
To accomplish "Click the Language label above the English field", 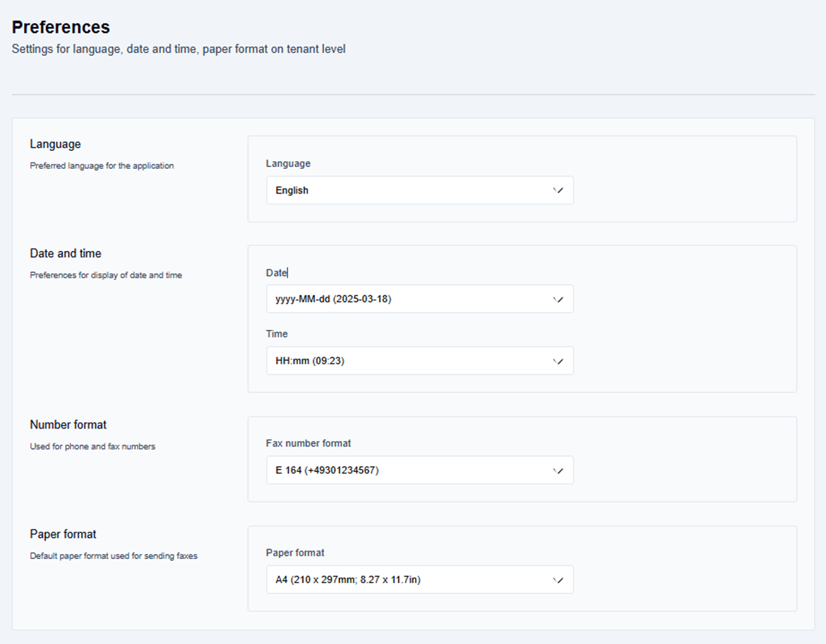I will point(288,164).
